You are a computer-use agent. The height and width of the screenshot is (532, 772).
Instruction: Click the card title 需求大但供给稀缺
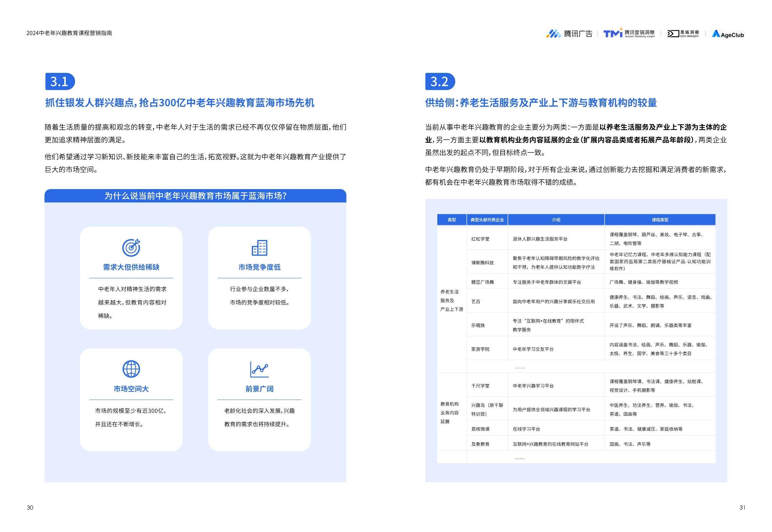click(131, 267)
